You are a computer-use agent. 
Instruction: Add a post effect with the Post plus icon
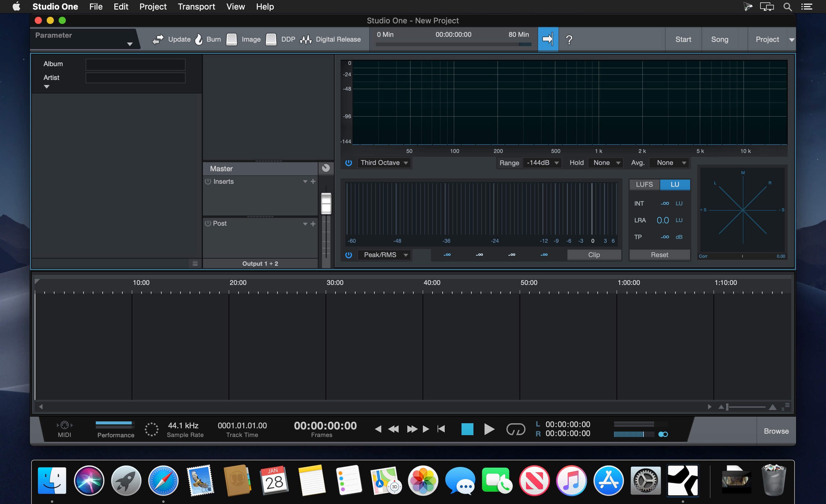click(313, 224)
